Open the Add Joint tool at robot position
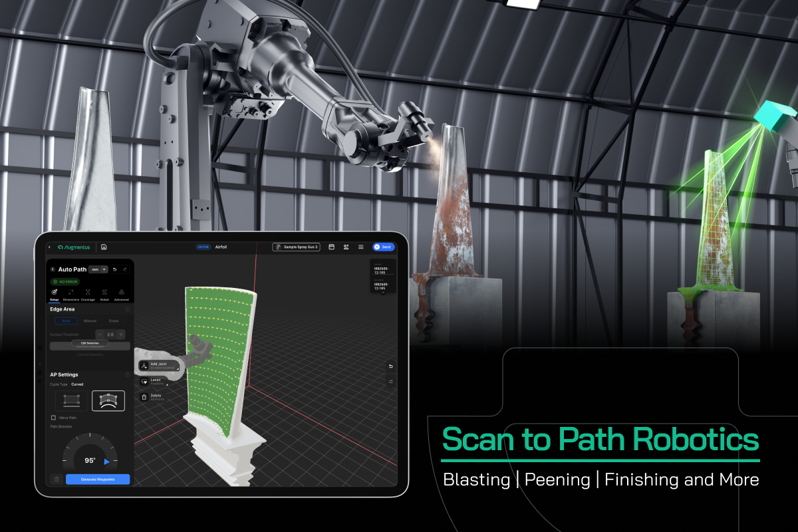The height and width of the screenshot is (532, 798). click(145, 365)
